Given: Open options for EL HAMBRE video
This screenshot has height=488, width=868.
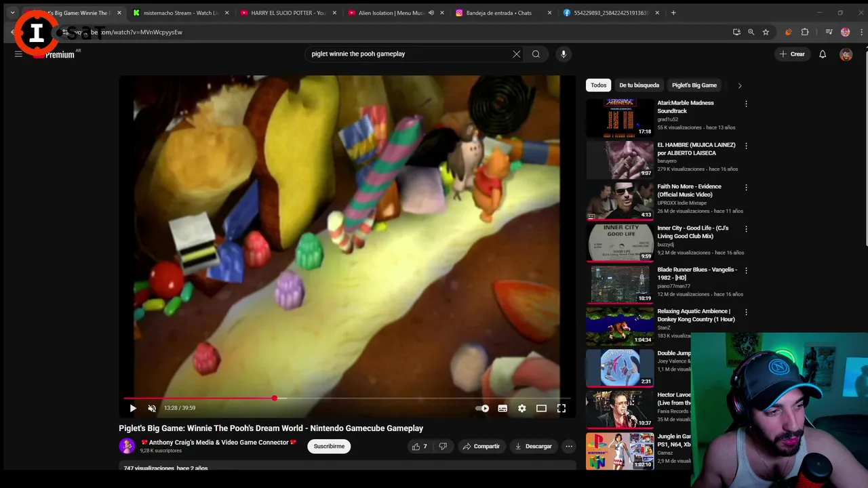Looking at the screenshot, I should pos(746,146).
